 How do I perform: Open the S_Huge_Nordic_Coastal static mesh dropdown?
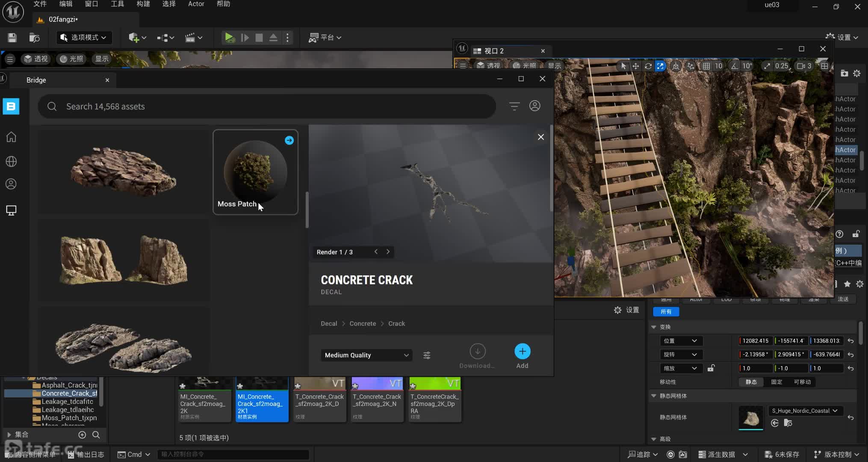click(805, 411)
